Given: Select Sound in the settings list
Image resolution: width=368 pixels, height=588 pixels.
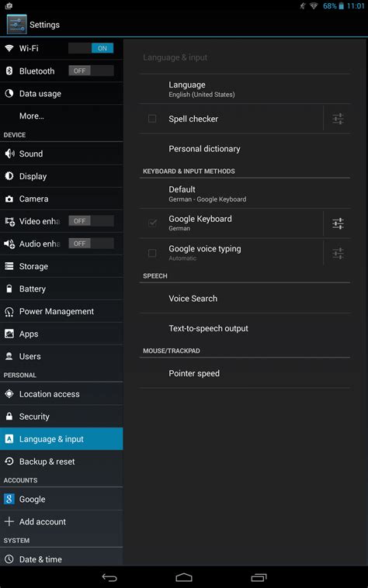Looking at the screenshot, I should (61, 154).
